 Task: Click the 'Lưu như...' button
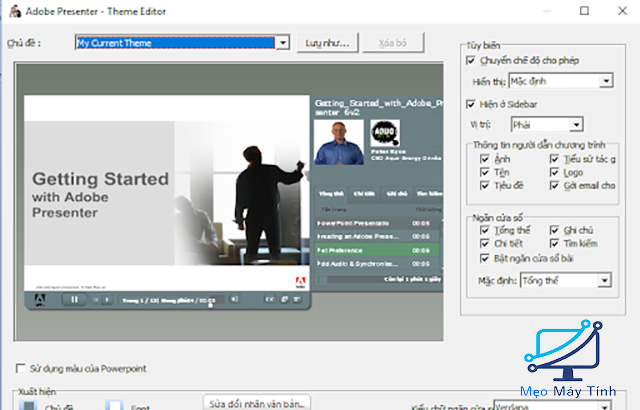point(327,42)
